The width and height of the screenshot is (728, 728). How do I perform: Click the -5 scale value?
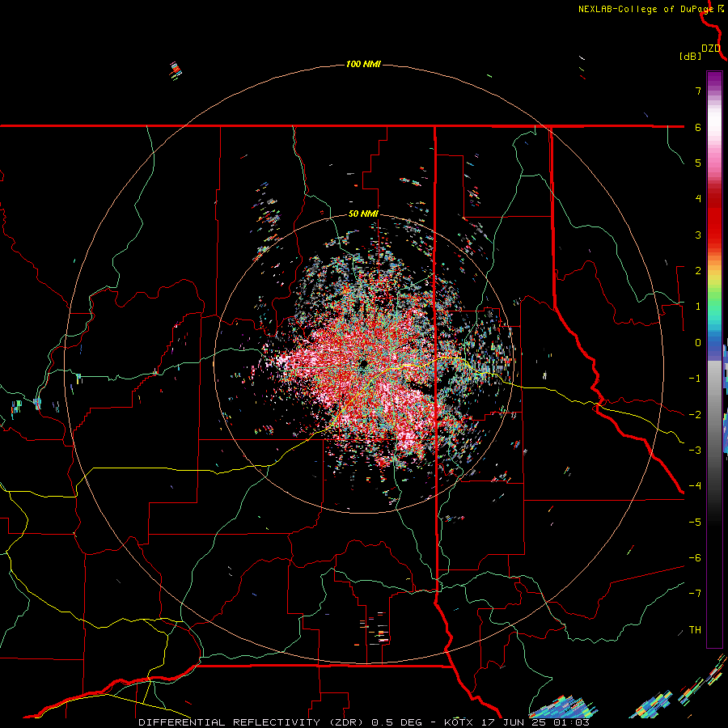pos(695,522)
